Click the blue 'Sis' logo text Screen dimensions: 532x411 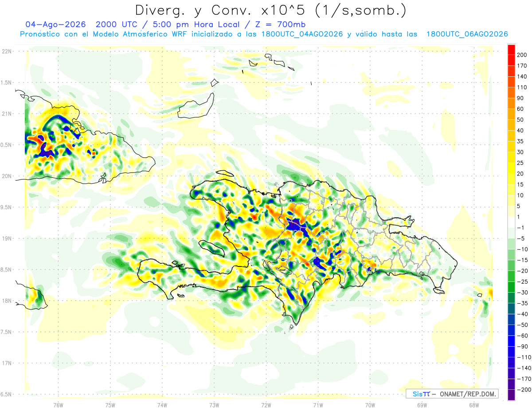pos(418,394)
